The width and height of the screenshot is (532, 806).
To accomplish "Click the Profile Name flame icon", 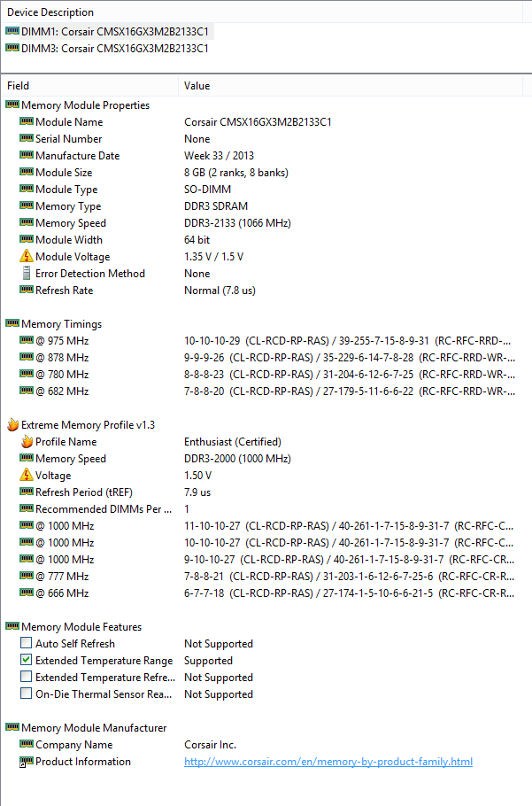I will [x=27, y=441].
